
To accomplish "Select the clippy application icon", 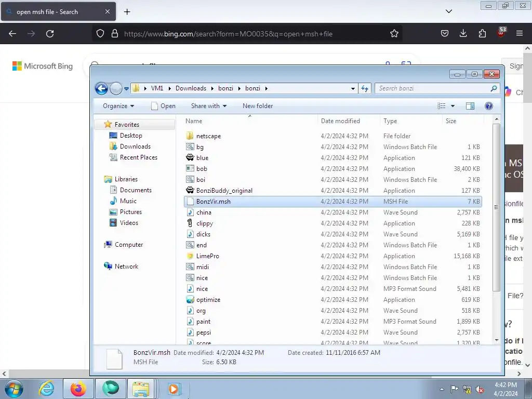I will pyautogui.click(x=190, y=223).
